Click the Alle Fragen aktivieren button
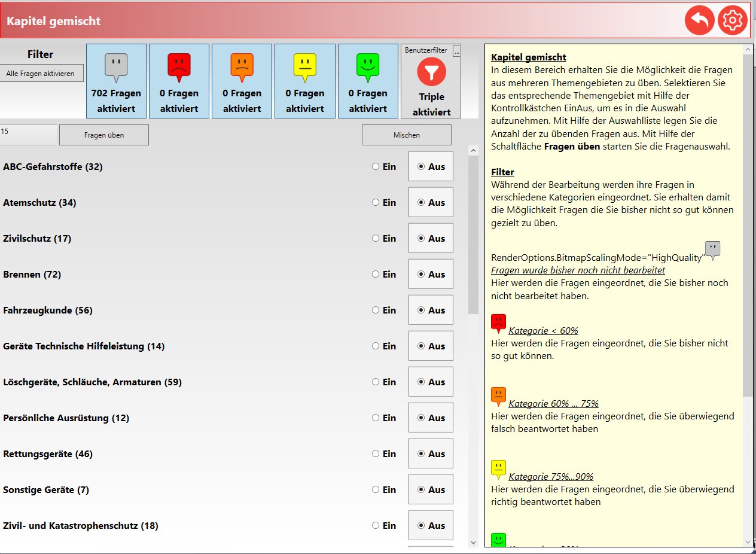The width and height of the screenshot is (756, 554). [x=41, y=74]
